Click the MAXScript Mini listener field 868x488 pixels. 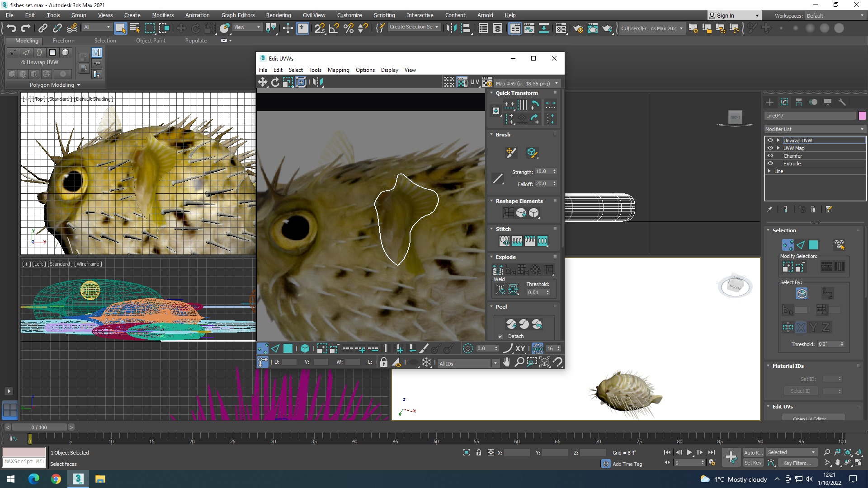pos(24,462)
